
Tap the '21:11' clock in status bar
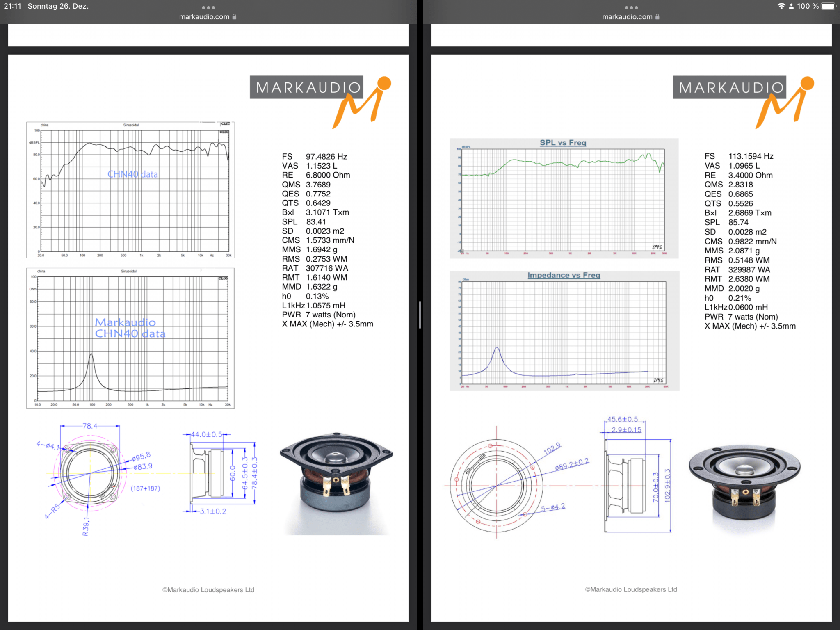pyautogui.click(x=12, y=6)
